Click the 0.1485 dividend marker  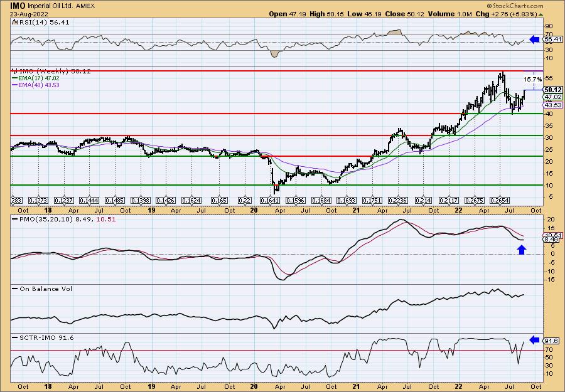coord(115,200)
